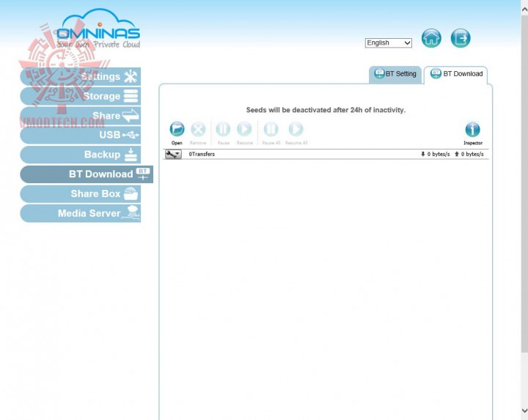Select the BT Download tab
This screenshot has width=528, height=420.
456,74
